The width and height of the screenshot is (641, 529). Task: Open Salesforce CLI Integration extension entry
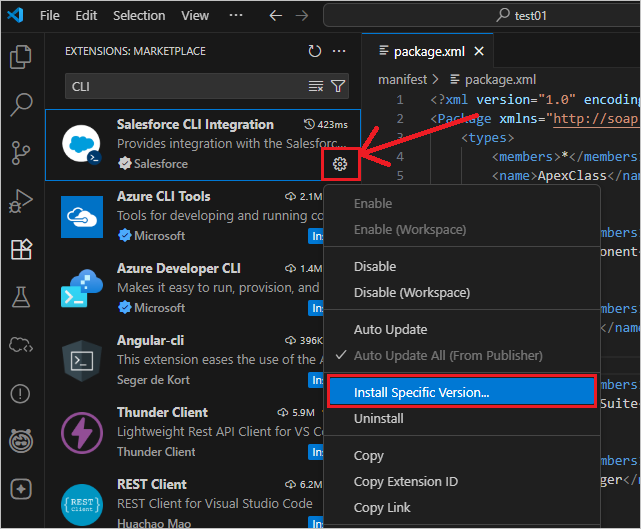point(203,144)
